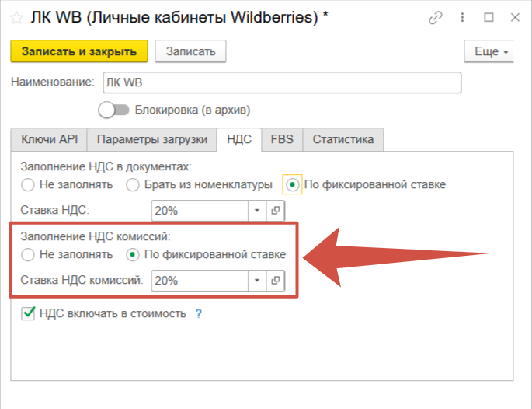Viewport: 532px width, 409px height.
Task: Copy link to this form via chain icon
Action: click(440, 17)
